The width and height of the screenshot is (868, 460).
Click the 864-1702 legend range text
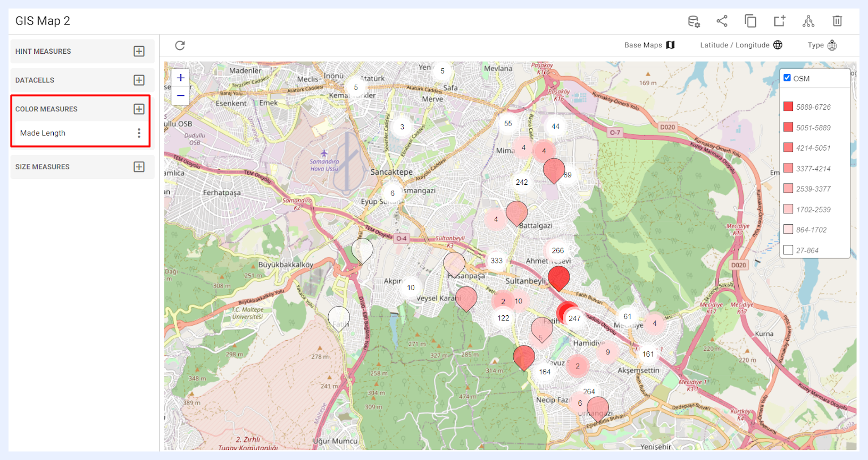tap(811, 229)
